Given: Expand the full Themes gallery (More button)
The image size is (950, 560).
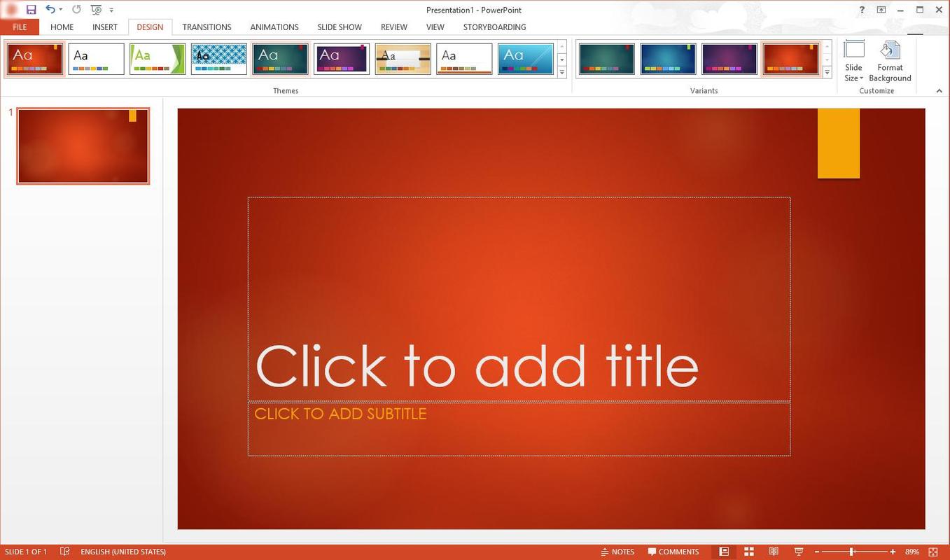Looking at the screenshot, I should tap(561, 72).
